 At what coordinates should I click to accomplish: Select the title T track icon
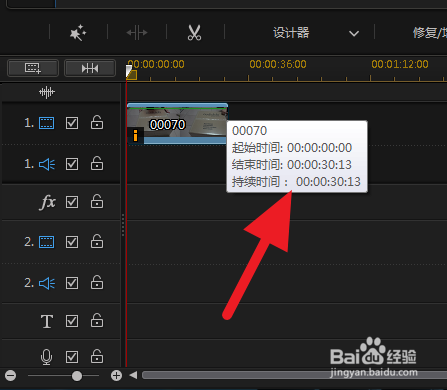(47, 321)
